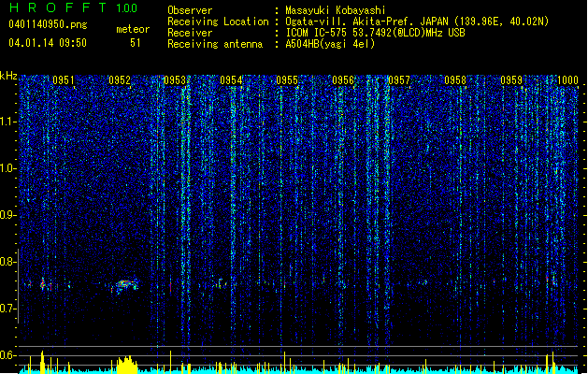Click the 1.1 kHz axis label
The height and width of the screenshot is (374, 588).
[x=8, y=122]
